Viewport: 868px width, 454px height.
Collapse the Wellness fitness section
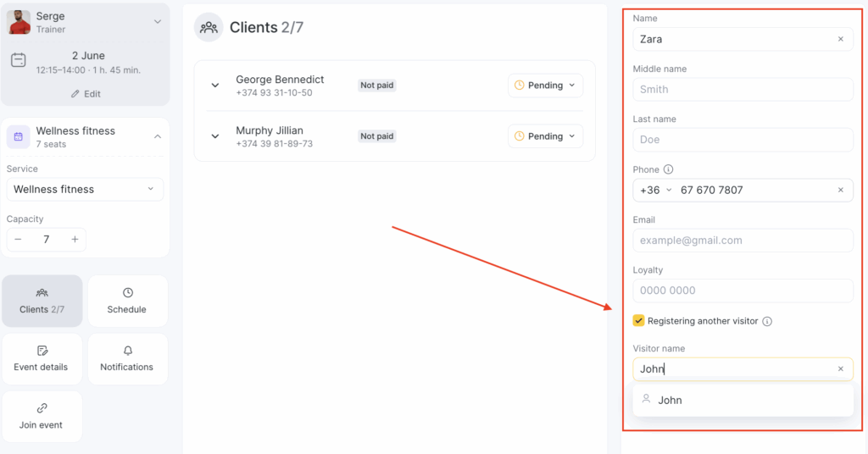pos(158,136)
